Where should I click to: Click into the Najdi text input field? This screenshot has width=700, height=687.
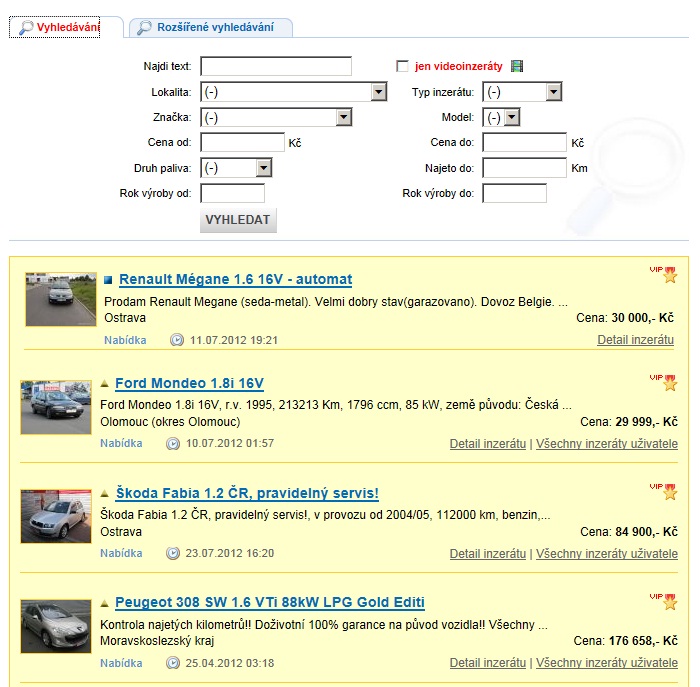pyautogui.click(x=276, y=67)
